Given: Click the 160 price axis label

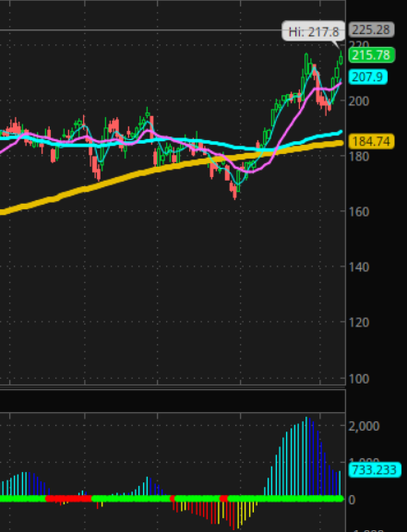Looking at the screenshot, I should coord(359,212).
